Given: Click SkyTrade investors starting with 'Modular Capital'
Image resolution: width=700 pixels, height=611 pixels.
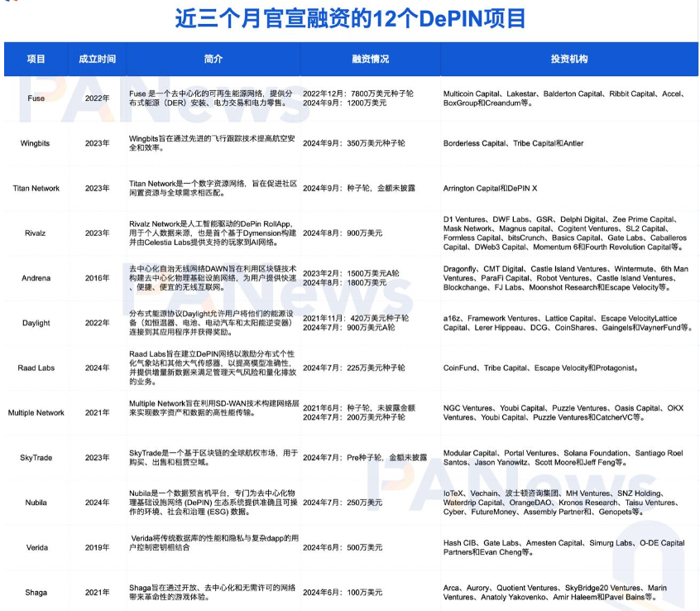Looking at the screenshot, I should pyautogui.click(x=563, y=458).
